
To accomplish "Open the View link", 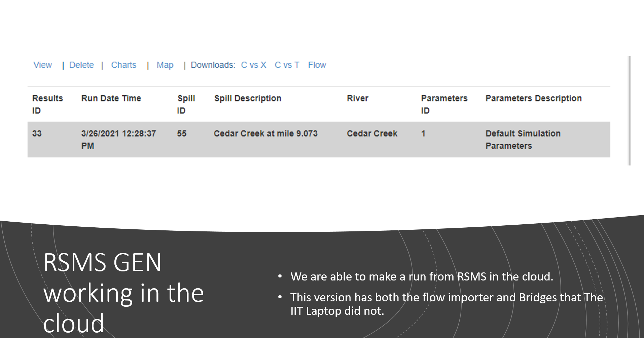I will point(43,65).
